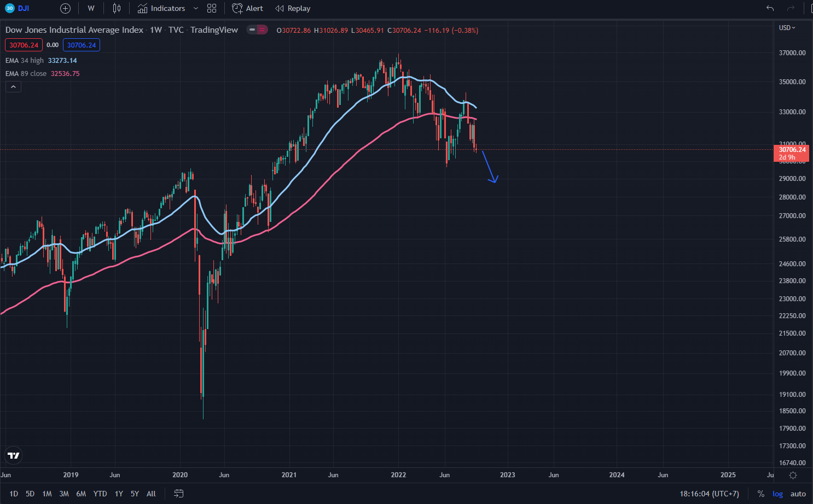Redo the chart action
Viewport: 813px width, 504px height.
coord(791,8)
